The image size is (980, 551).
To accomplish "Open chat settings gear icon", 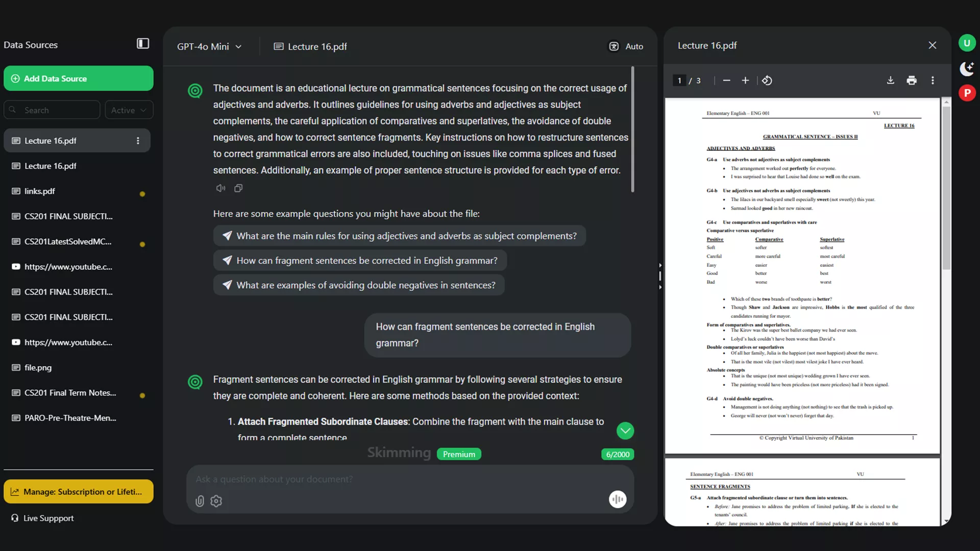I will [216, 501].
